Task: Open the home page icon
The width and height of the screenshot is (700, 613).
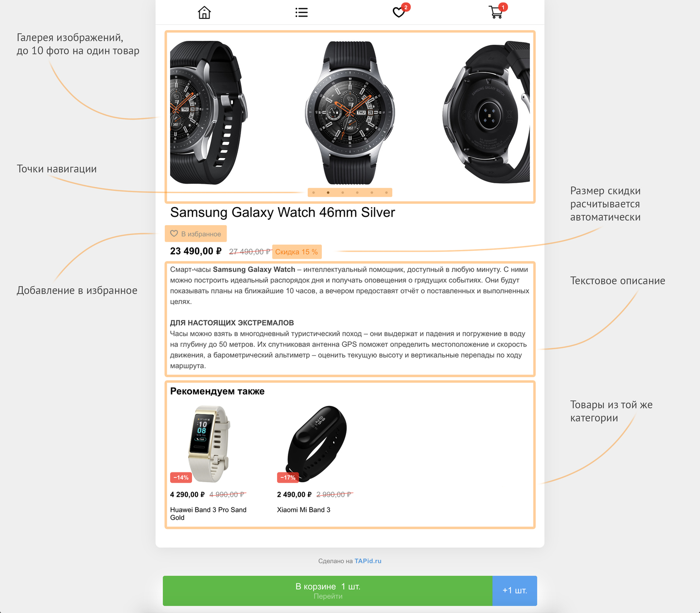Action: (x=204, y=12)
